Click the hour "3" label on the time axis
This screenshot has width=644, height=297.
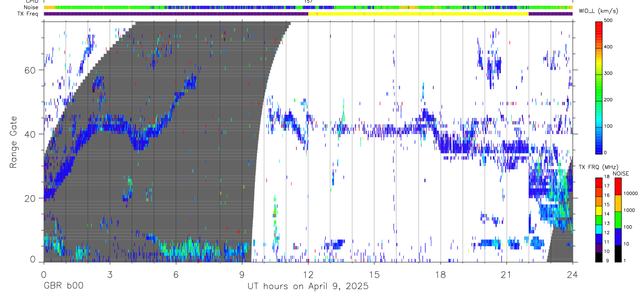(x=110, y=274)
